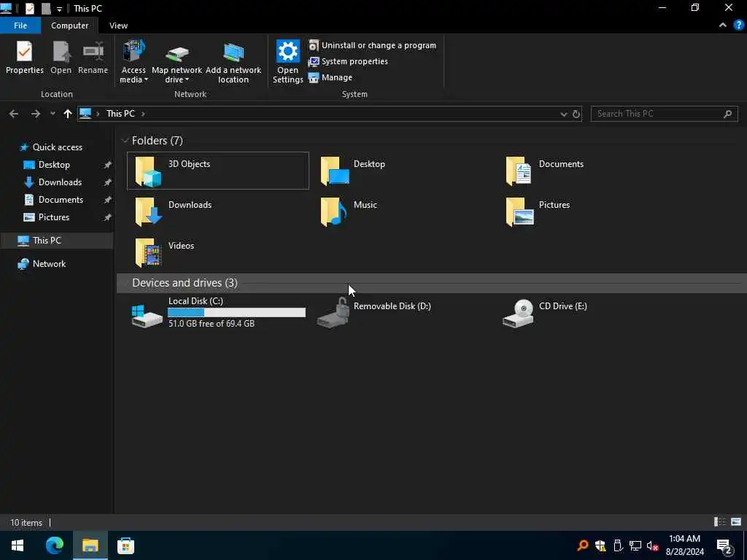Click Manage in System group
The image size is (747, 560).
(x=330, y=77)
